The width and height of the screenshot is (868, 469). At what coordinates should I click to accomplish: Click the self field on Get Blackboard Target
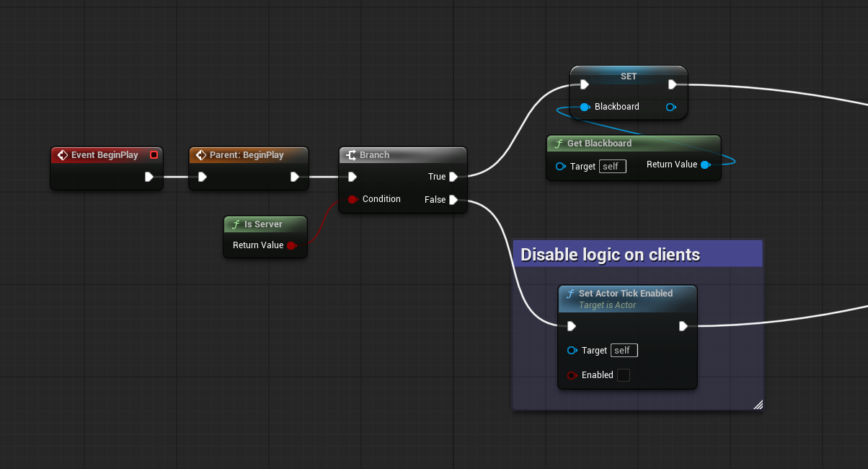(x=612, y=167)
